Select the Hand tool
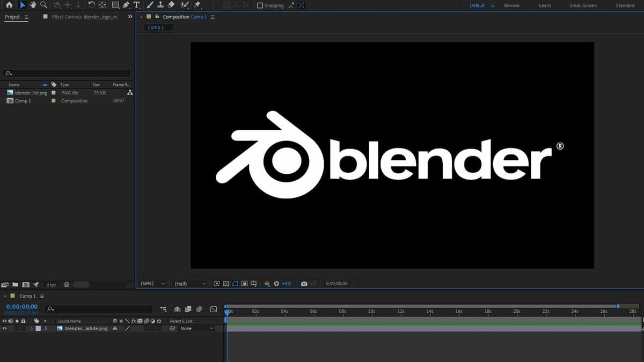This screenshot has height=362, width=644. point(33,5)
